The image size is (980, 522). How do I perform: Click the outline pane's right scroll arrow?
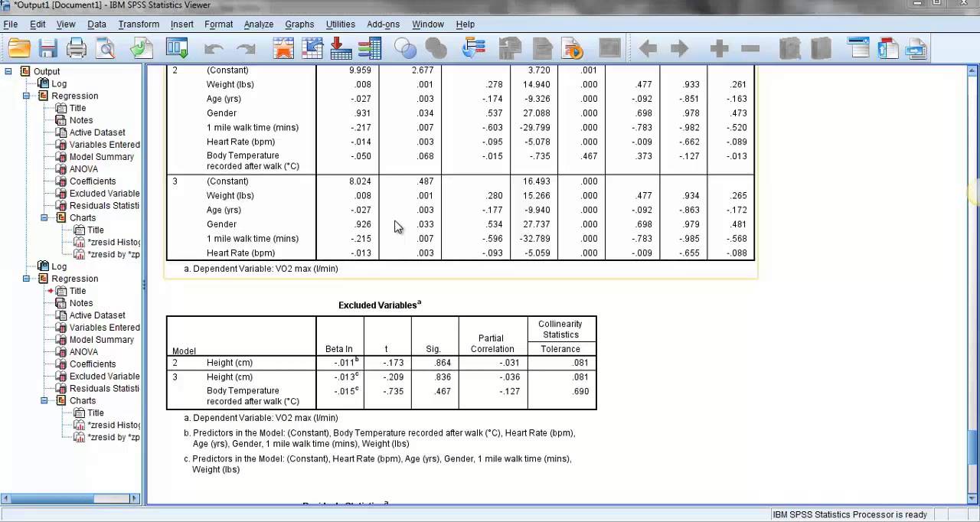[x=135, y=498]
